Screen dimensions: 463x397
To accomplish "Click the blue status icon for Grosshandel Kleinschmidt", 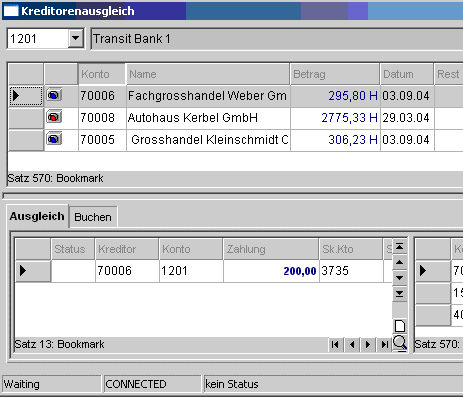I will point(54,139).
